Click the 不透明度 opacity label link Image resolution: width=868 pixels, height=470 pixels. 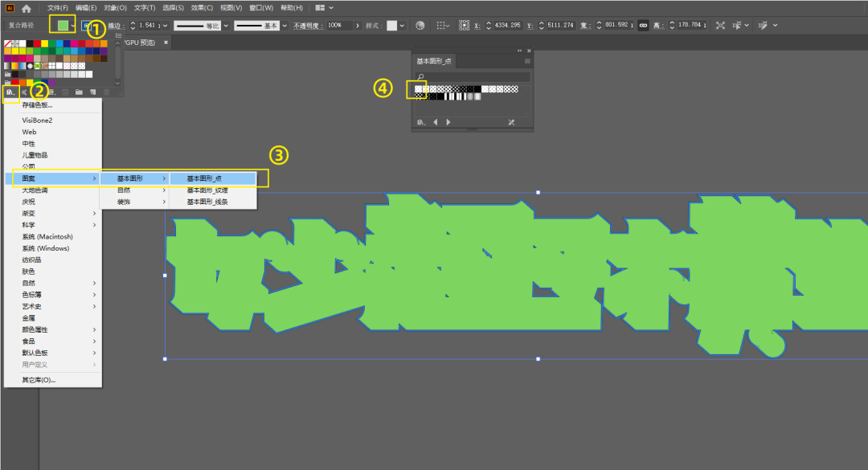pos(308,26)
